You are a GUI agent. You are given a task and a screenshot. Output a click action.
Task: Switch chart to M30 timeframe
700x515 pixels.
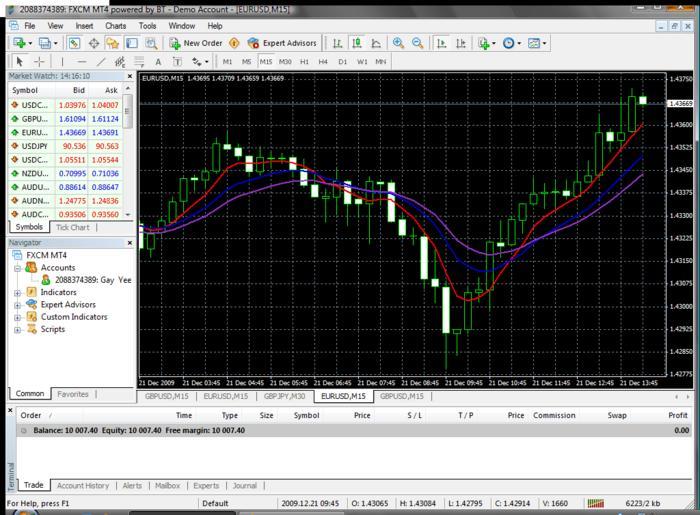(285, 62)
